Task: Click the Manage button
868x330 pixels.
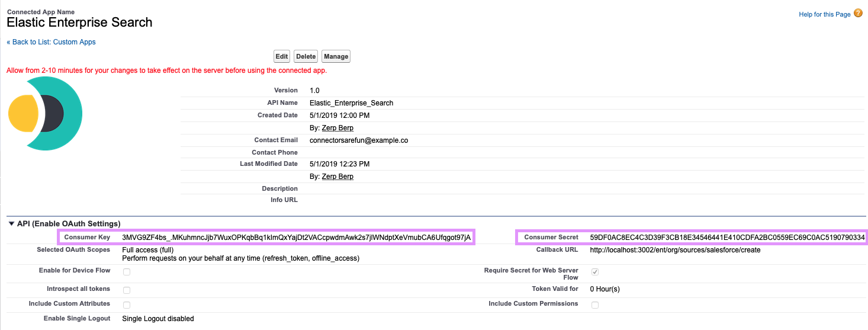Action: coord(336,56)
